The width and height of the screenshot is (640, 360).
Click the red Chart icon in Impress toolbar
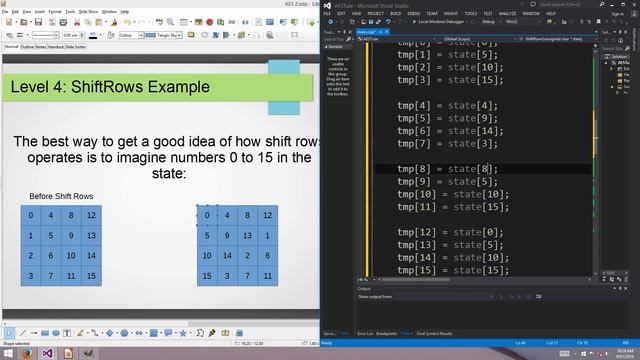[x=209, y=22]
